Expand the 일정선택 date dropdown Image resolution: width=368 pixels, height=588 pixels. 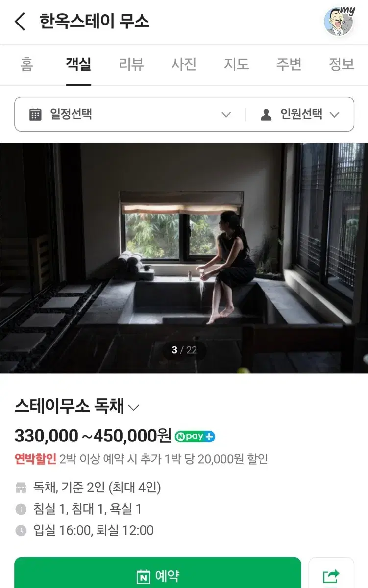130,114
